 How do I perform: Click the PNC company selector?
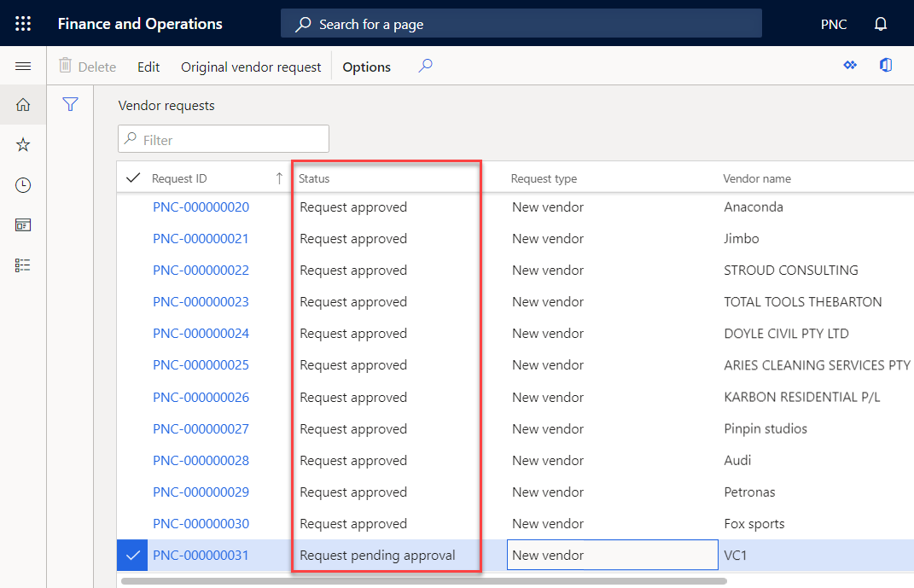(x=834, y=25)
